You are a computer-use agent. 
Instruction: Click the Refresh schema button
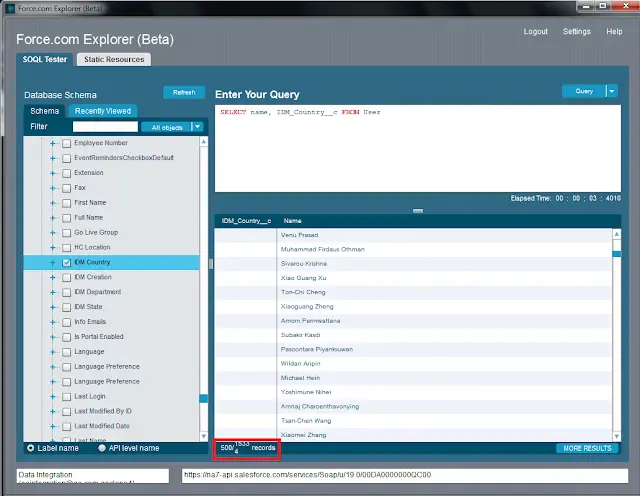click(184, 93)
